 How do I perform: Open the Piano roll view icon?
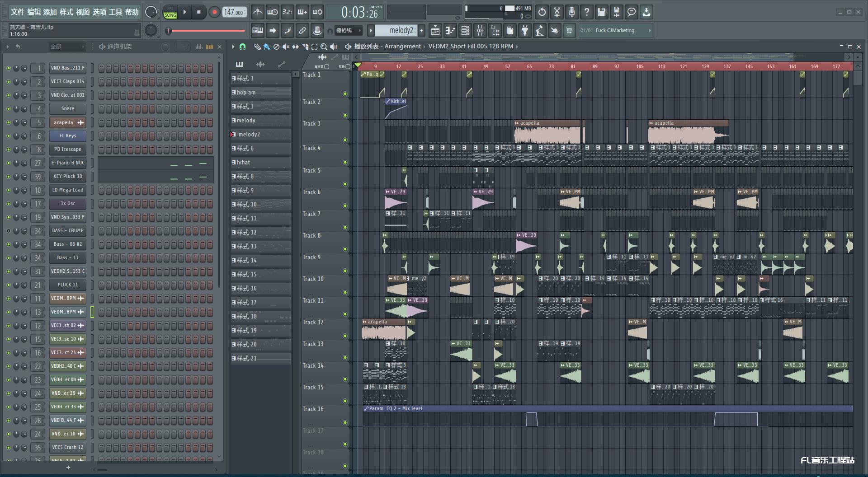450,31
